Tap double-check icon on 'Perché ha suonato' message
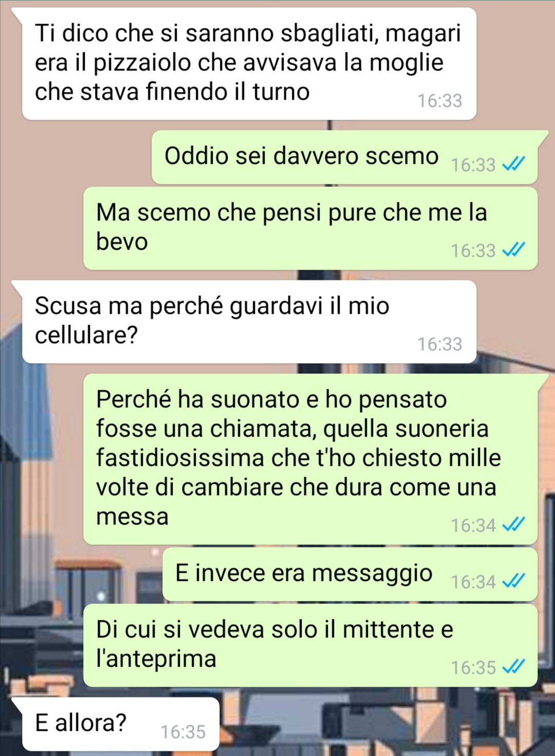This screenshot has height=756, width=555. (x=513, y=525)
